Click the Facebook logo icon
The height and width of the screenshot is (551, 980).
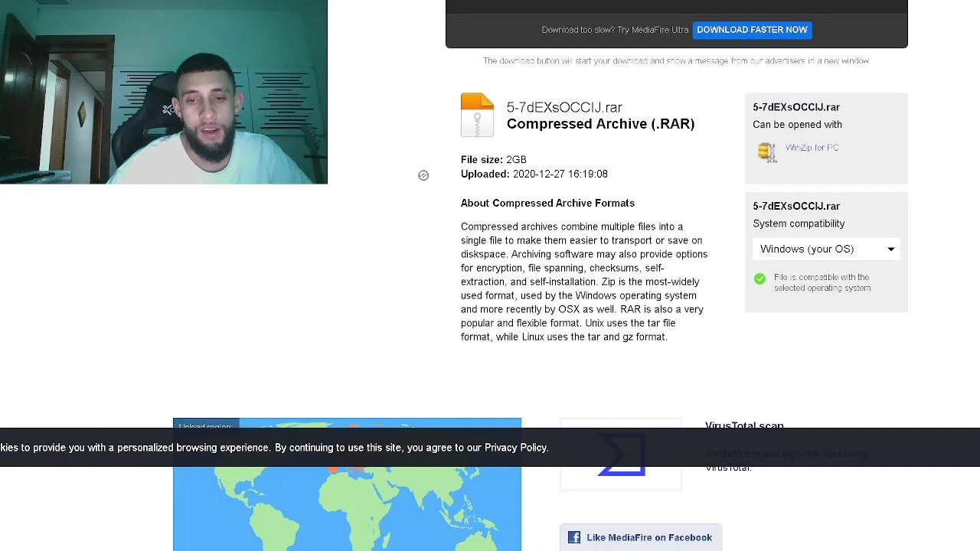(574, 538)
